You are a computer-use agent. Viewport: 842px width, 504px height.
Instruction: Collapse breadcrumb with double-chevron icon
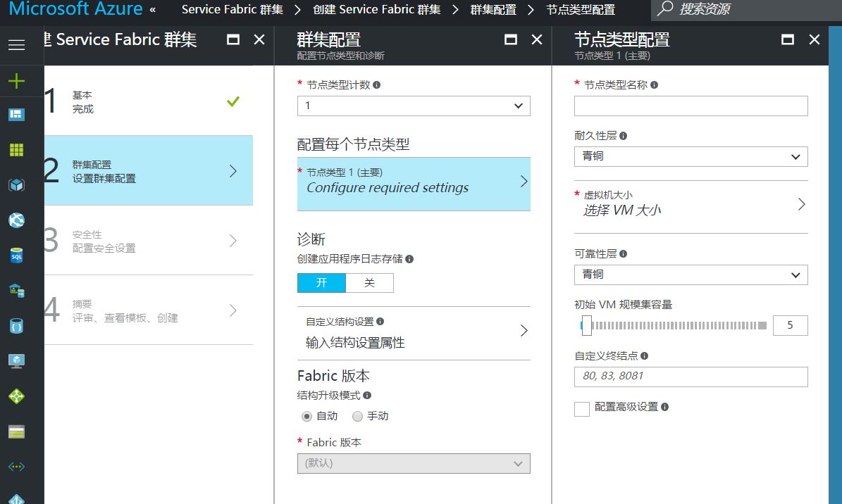click(153, 10)
